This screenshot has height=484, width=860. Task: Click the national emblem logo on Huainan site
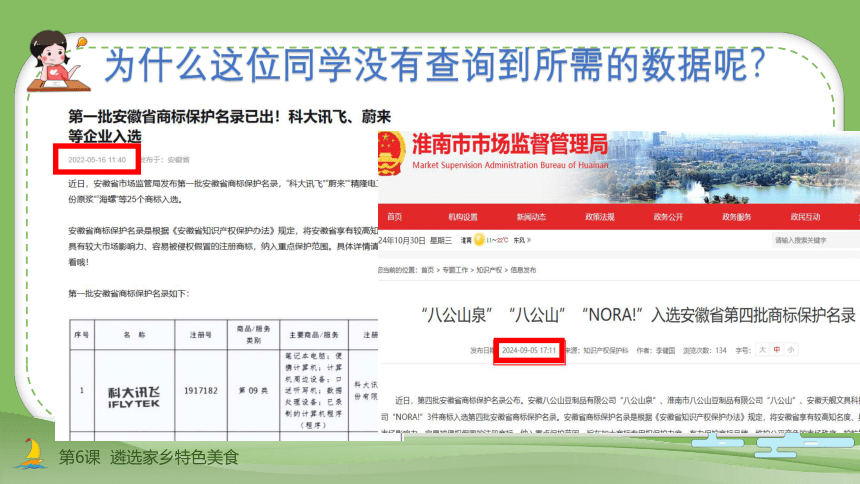(x=391, y=153)
